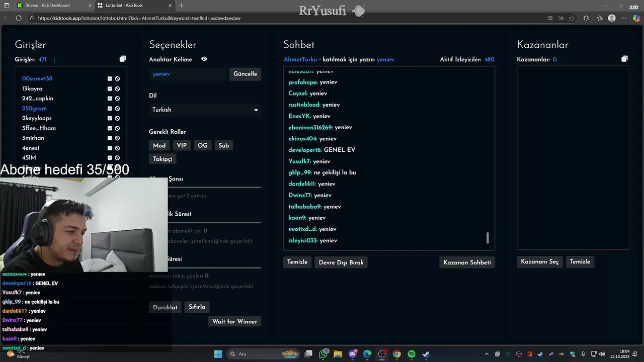The width and height of the screenshot is (644, 362).
Task: Switch to Stream - Kick Dashboard tab
Action: tap(53, 6)
